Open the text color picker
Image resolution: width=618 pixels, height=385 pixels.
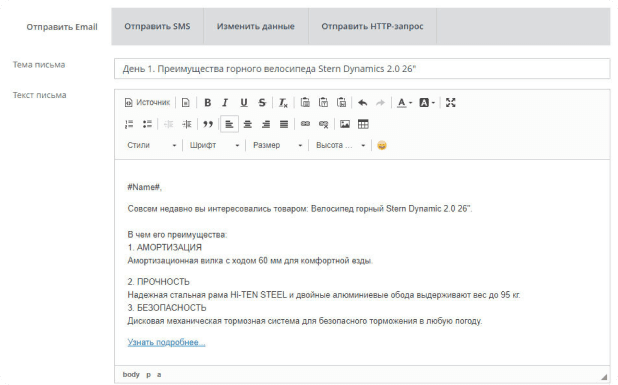tap(404, 103)
